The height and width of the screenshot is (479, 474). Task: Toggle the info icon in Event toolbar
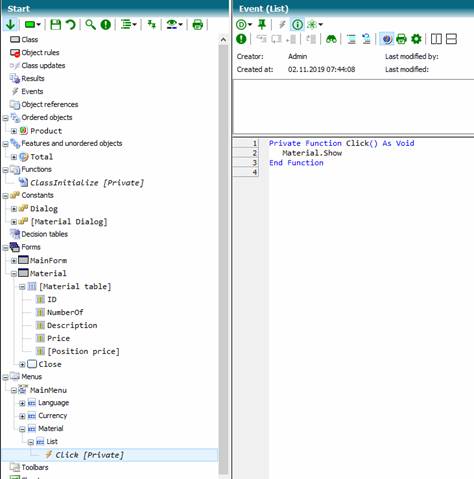(x=297, y=24)
